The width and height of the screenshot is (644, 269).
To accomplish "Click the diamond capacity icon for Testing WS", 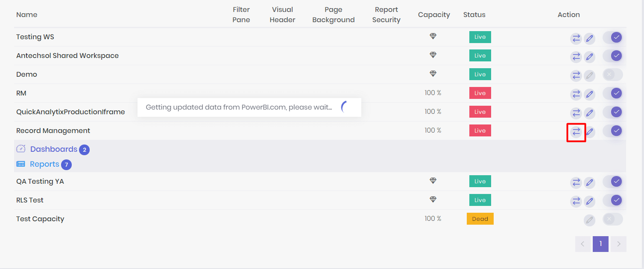I will (x=433, y=36).
